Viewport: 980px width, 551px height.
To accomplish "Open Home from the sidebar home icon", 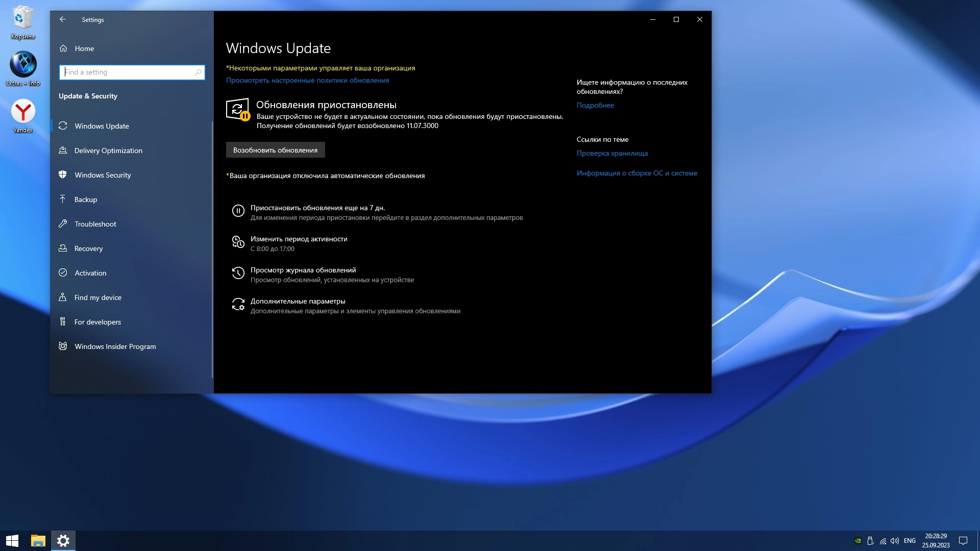I will coord(63,48).
